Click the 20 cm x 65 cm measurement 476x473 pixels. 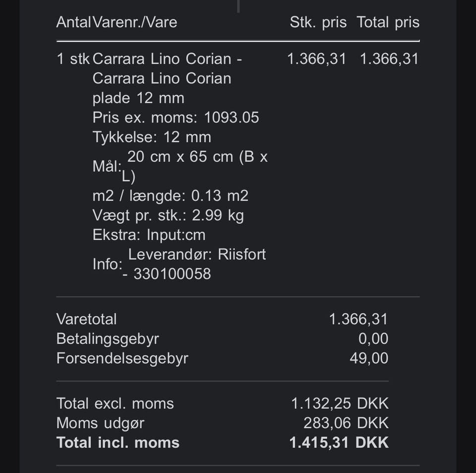[x=197, y=157]
